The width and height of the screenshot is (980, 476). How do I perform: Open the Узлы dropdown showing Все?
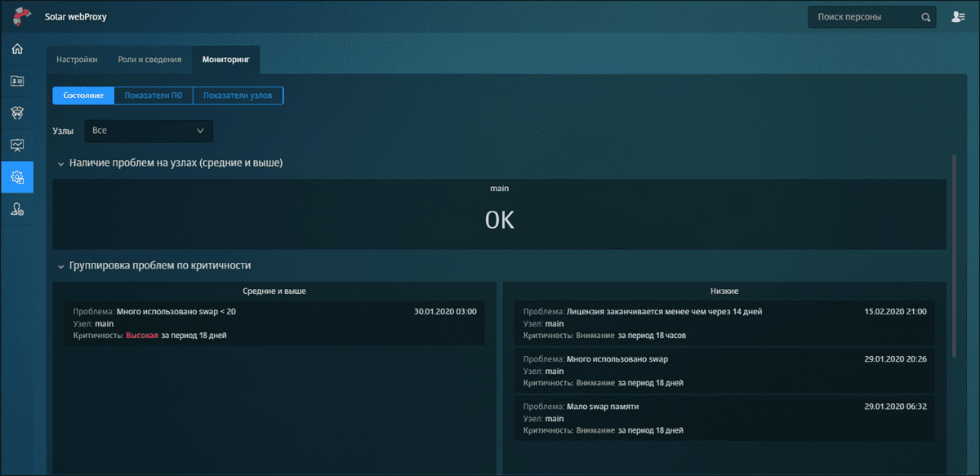coord(149,131)
